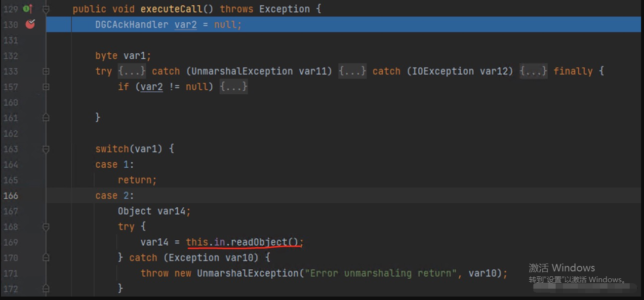The image size is (644, 300).
Task: Collapse the switch(var1) block fold marker
Action: click(x=46, y=149)
